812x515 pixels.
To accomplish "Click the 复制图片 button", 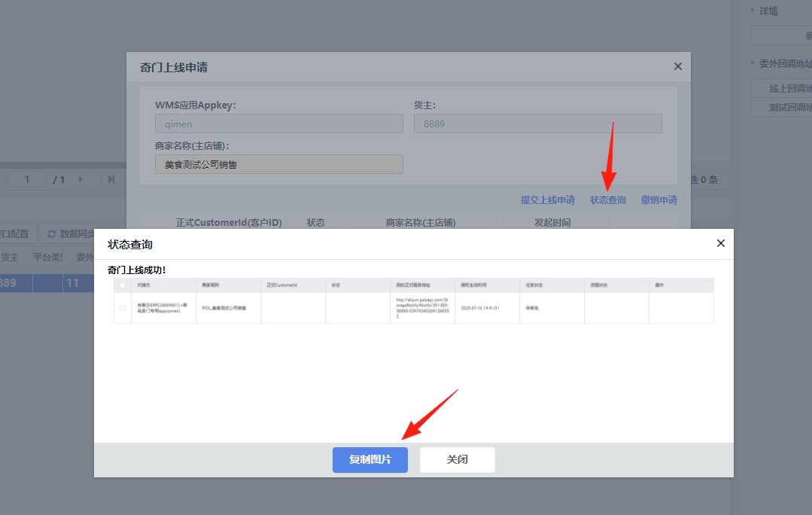I will pos(370,459).
